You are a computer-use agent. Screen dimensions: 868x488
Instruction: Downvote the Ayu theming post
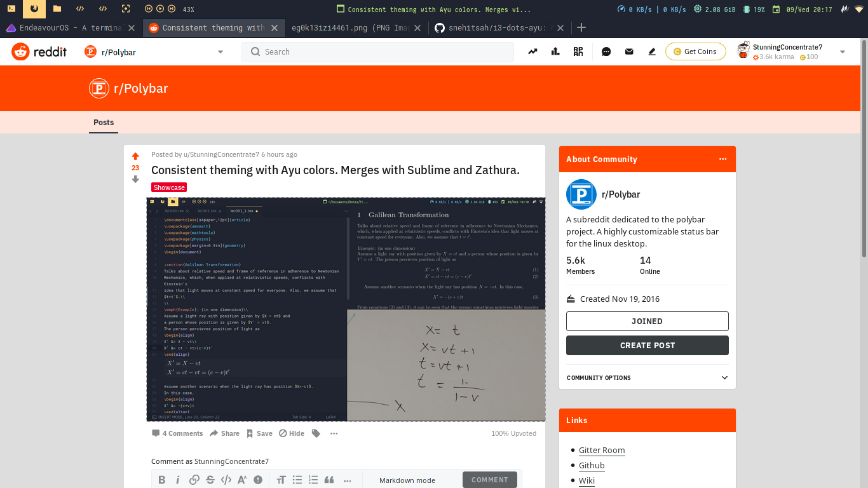coord(135,180)
